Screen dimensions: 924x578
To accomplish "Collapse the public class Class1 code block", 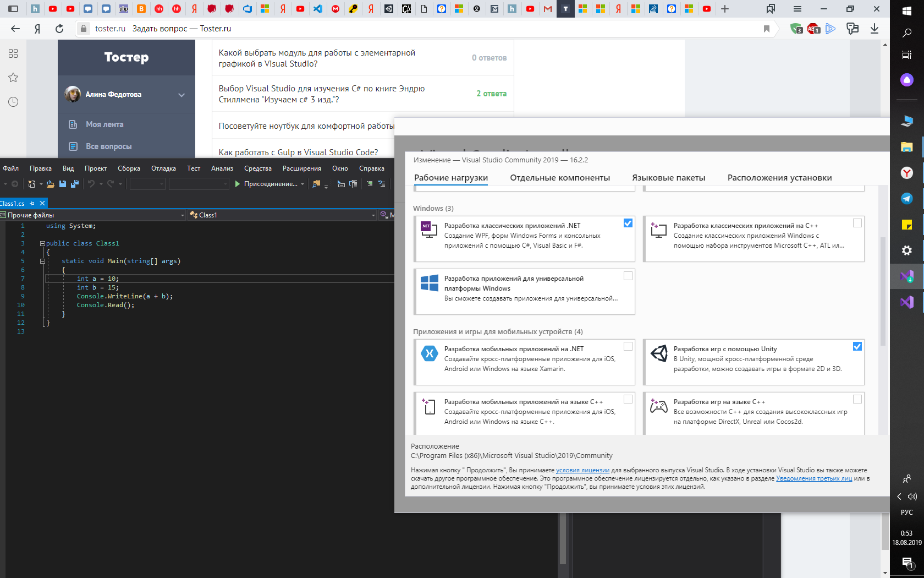I will (42, 243).
